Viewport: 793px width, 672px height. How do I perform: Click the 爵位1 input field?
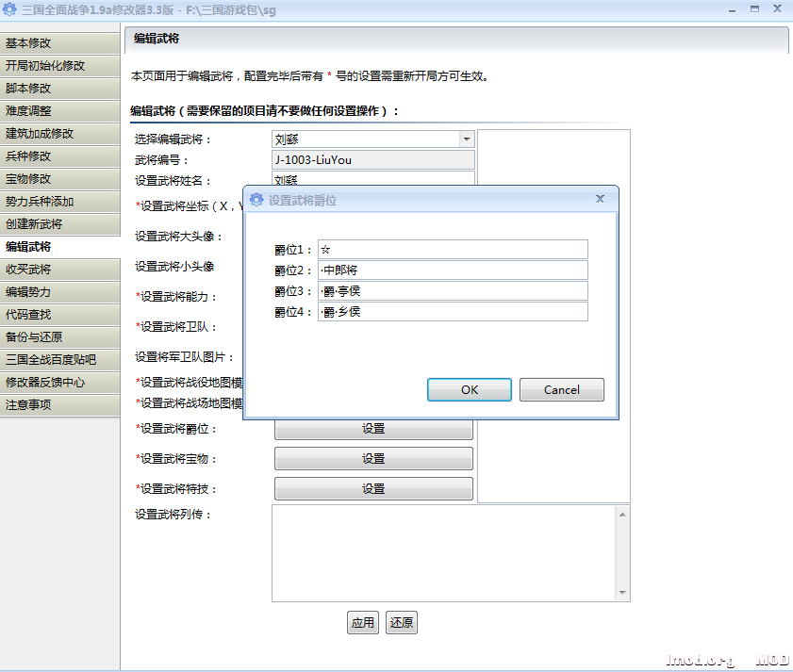(x=453, y=250)
